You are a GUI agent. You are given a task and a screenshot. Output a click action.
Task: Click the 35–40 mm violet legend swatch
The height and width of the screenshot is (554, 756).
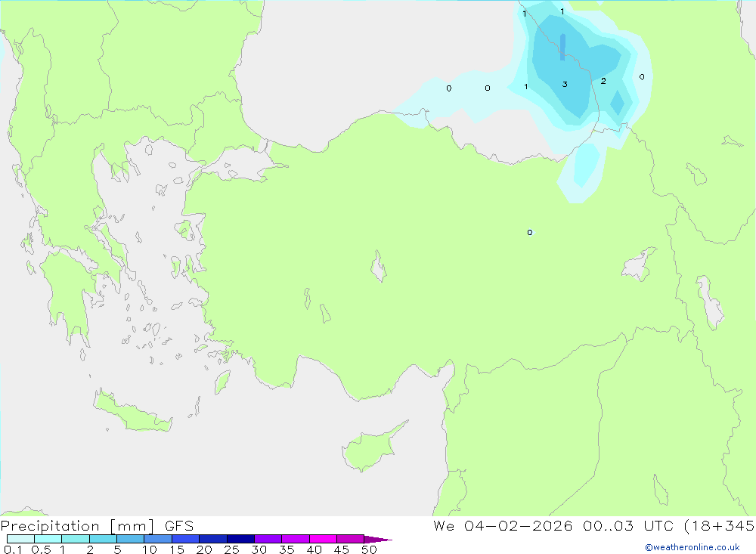pos(295,539)
